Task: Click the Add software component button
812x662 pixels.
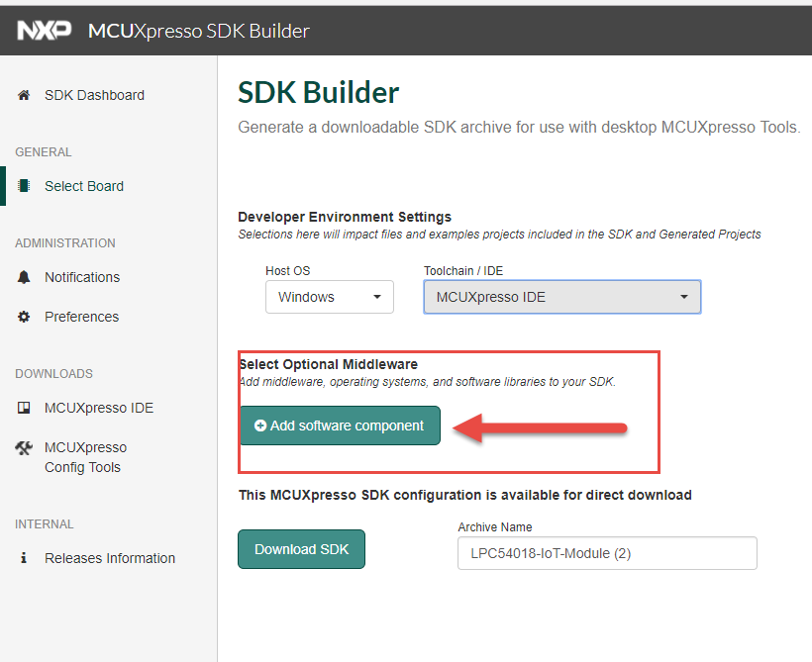Action: click(340, 426)
